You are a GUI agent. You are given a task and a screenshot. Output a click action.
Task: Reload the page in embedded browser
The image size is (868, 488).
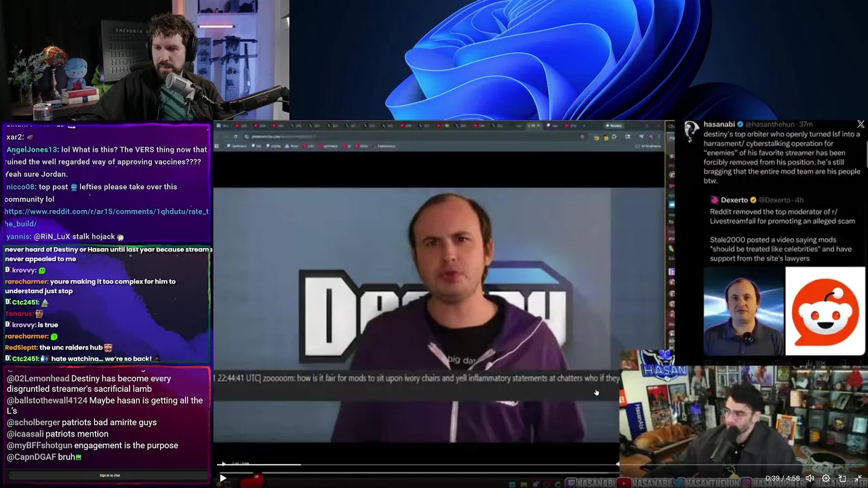(x=235, y=136)
